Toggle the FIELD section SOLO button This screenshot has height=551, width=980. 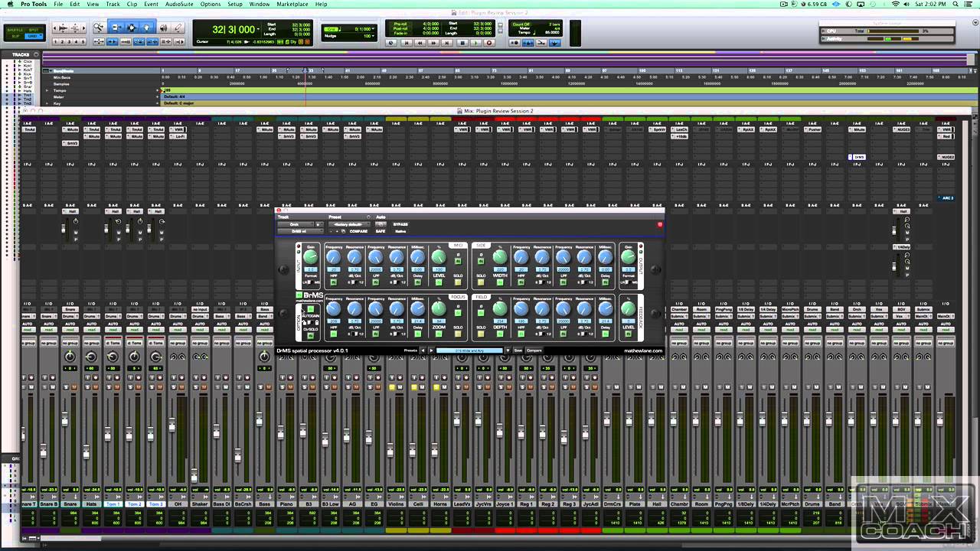click(481, 334)
